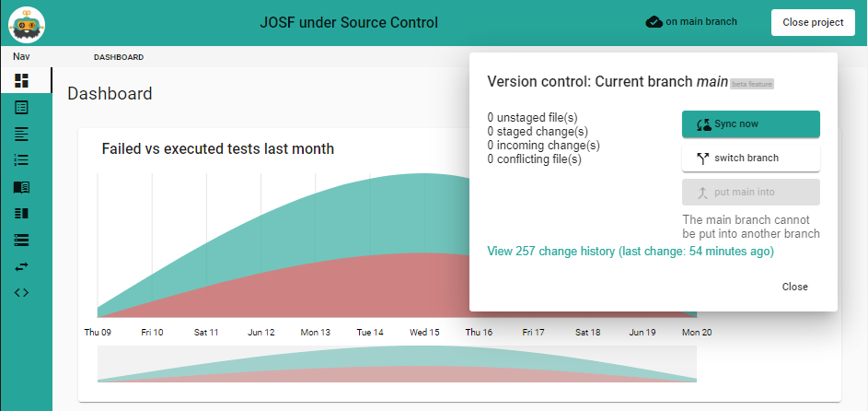Viewport: 868px width, 411px height.
Task: Click the Close project button
Action: (813, 22)
